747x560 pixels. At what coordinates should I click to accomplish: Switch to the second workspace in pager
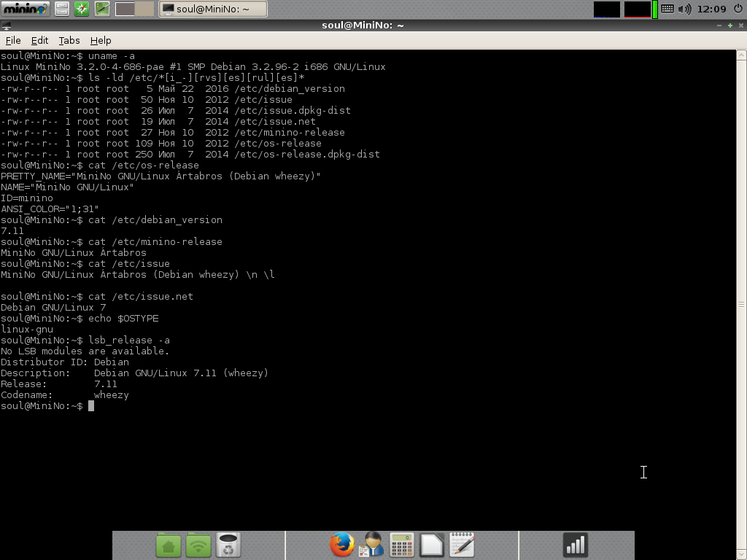(145, 9)
